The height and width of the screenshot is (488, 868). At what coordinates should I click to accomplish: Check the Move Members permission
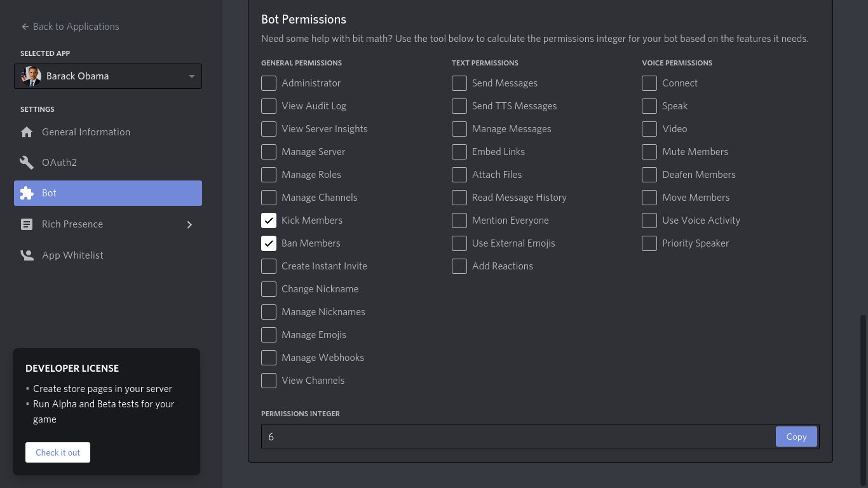pyautogui.click(x=649, y=198)
